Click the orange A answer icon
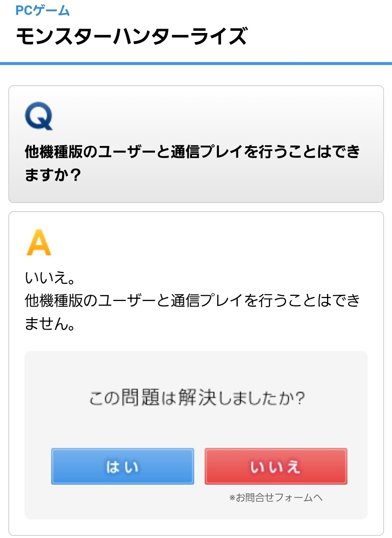The width and height of the screenshot is (392, 538). coord(39,242)
